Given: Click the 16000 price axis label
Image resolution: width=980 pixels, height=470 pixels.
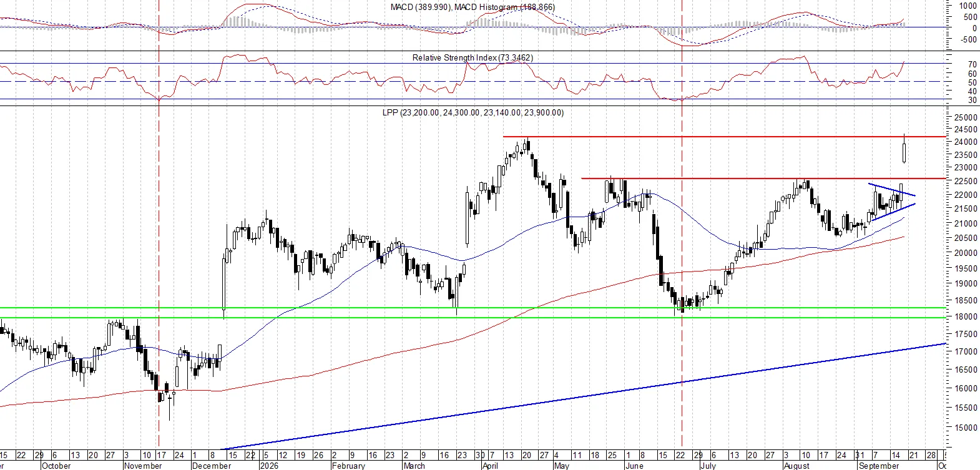Looking at the screenshot, I should click(965, 388).
